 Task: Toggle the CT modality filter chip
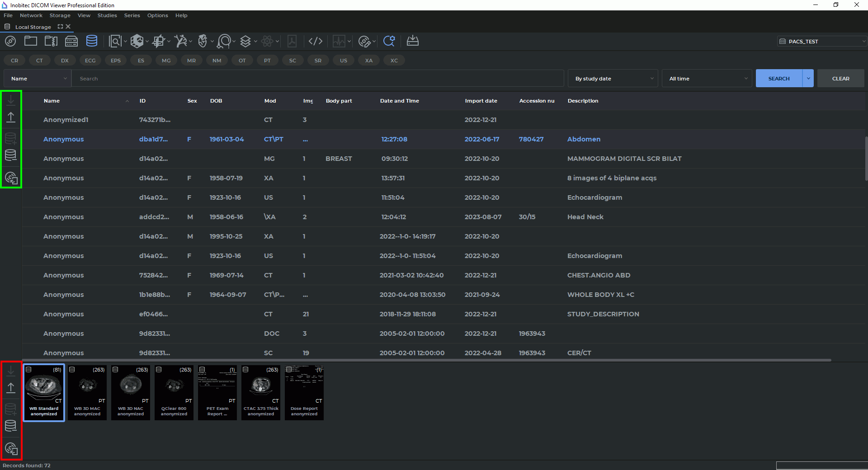pyautogui.click(x=40, y=61)
